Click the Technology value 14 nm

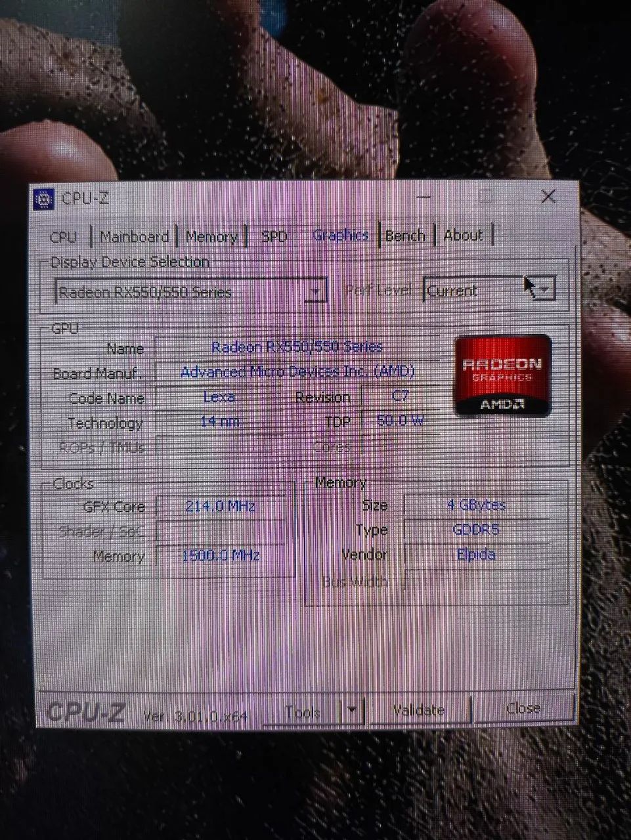219,421
